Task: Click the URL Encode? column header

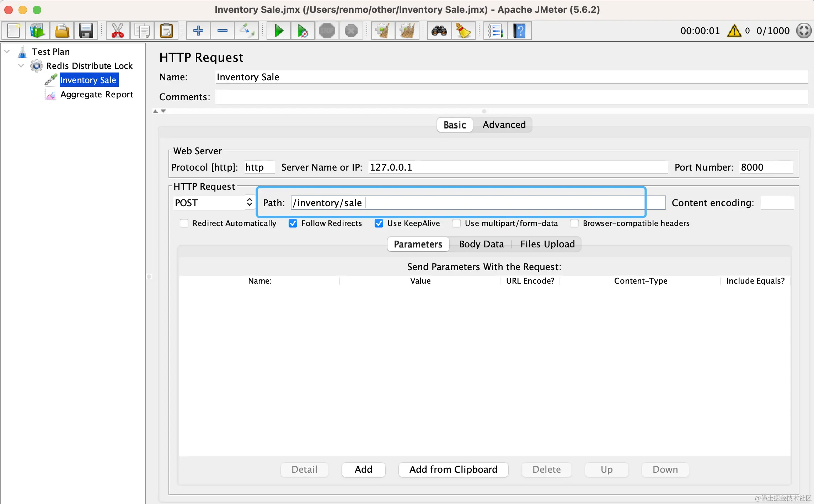Action: pyautogui.click(x=530, y=281)
